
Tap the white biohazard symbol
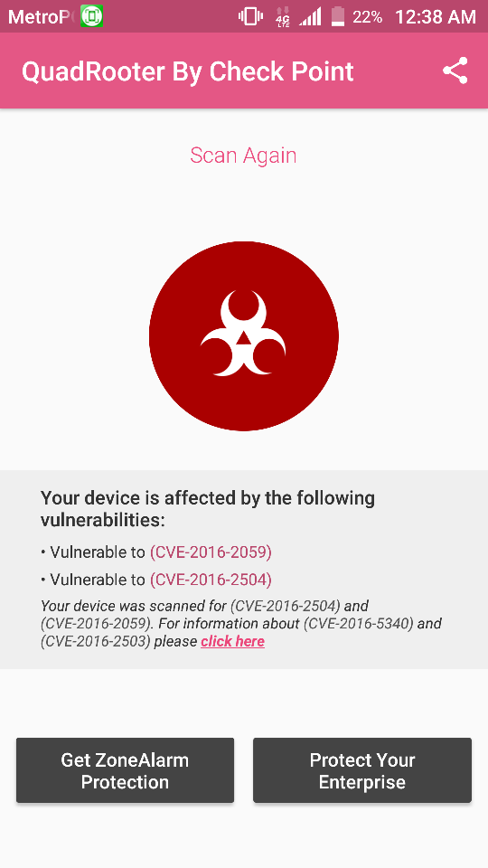(243, 334)
